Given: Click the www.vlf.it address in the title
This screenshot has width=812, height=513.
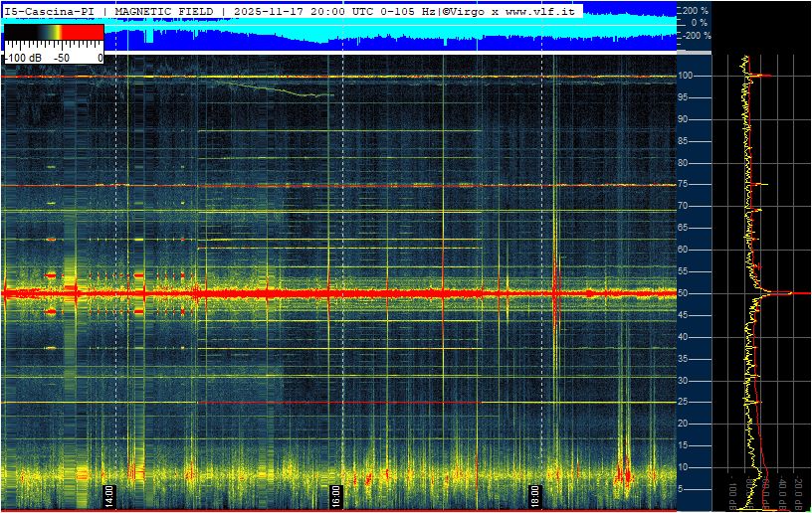Looking at the screenshot, I should (540, 11).
